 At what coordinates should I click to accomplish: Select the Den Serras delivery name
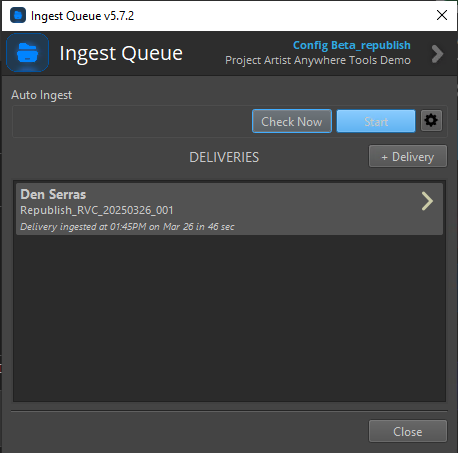coord(53,194)
